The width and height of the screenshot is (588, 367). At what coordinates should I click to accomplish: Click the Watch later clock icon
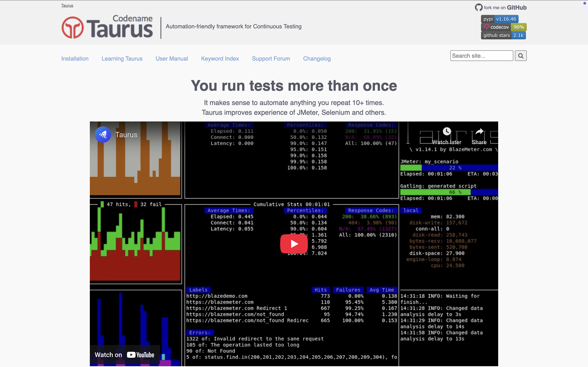[447, 131]
